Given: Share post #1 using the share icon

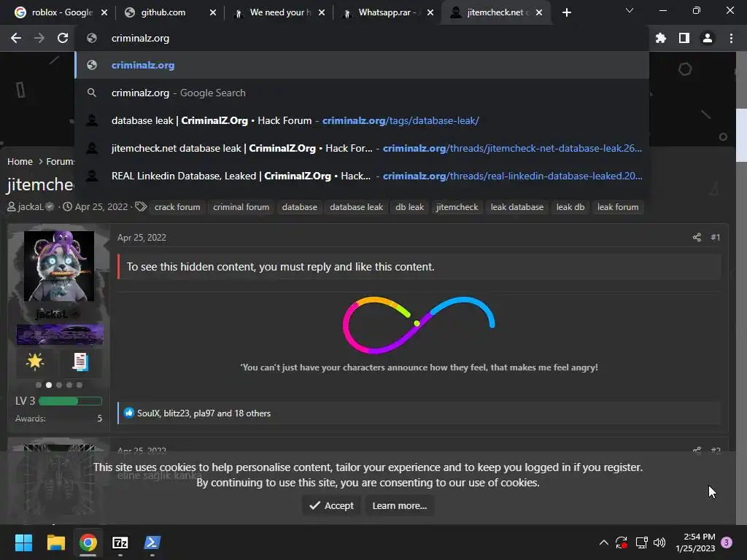Looking at the screenshot, I should 697,237.
